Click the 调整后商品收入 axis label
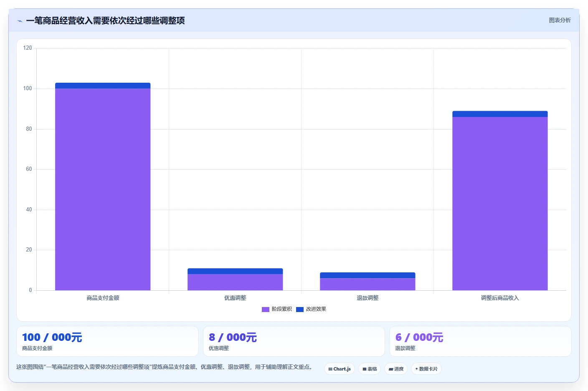This screenshot has width=588, height=391. tap(500, 298)
